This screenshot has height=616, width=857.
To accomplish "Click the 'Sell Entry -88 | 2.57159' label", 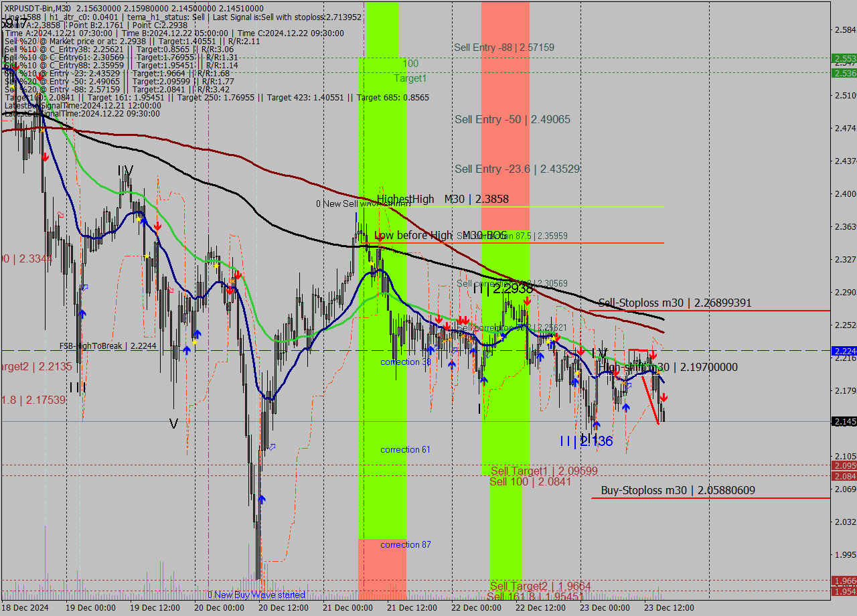I will [504, 48].
